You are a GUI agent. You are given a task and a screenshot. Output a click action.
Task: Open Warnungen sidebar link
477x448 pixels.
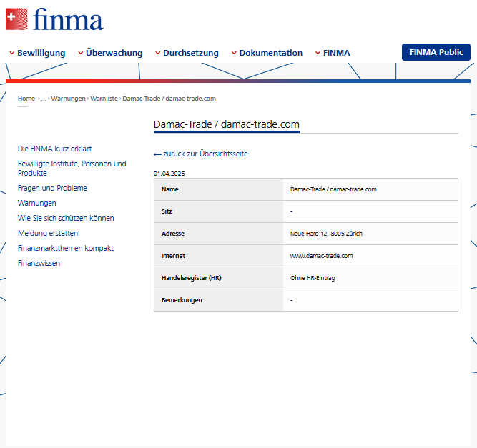click(36, 203)
